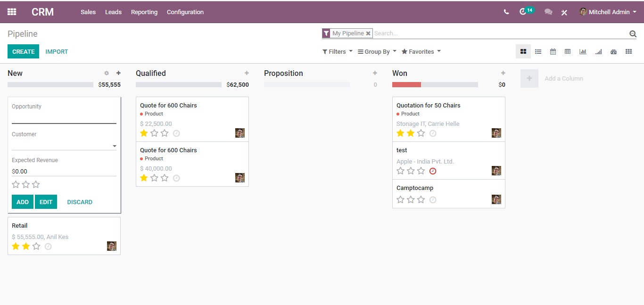Open the apps grid menu
The height and width of the screenshot is (305, 644).
point(12,12)
